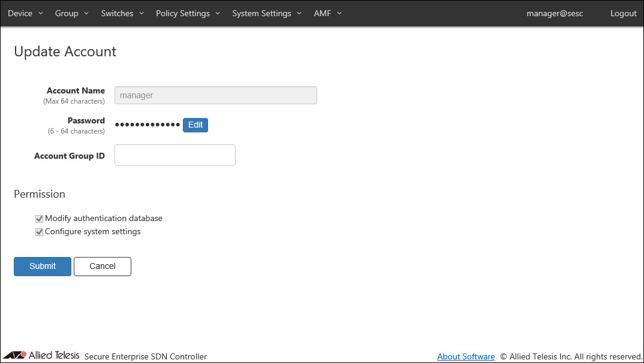Open the About Software link
The height and width of the screenshot is (363, 644).
[x=466, y=356]
